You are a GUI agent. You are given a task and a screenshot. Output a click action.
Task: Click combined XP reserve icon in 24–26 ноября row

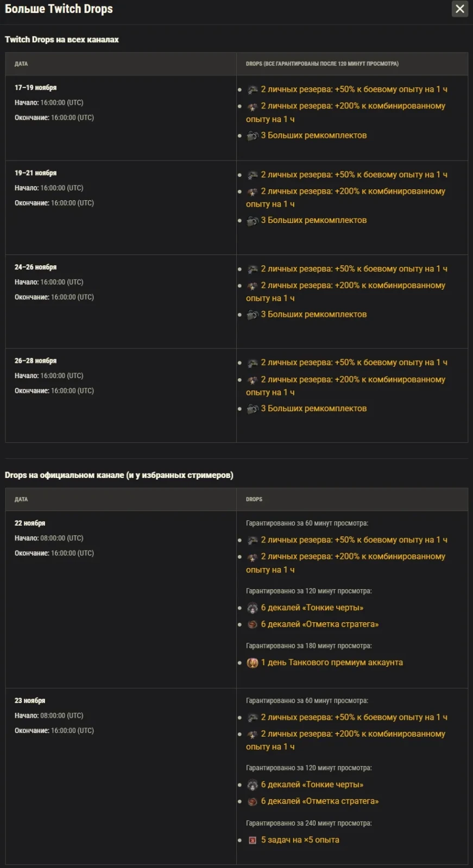point(253,286)
